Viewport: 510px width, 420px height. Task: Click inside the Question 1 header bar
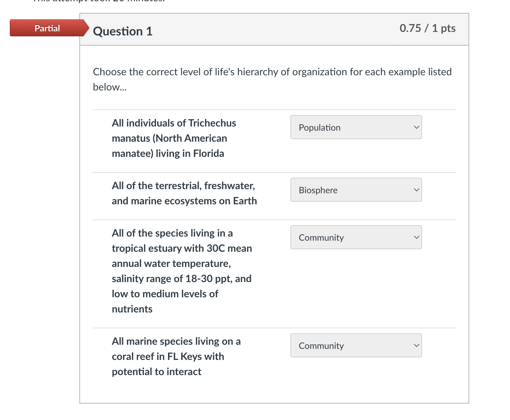(253, 29)
